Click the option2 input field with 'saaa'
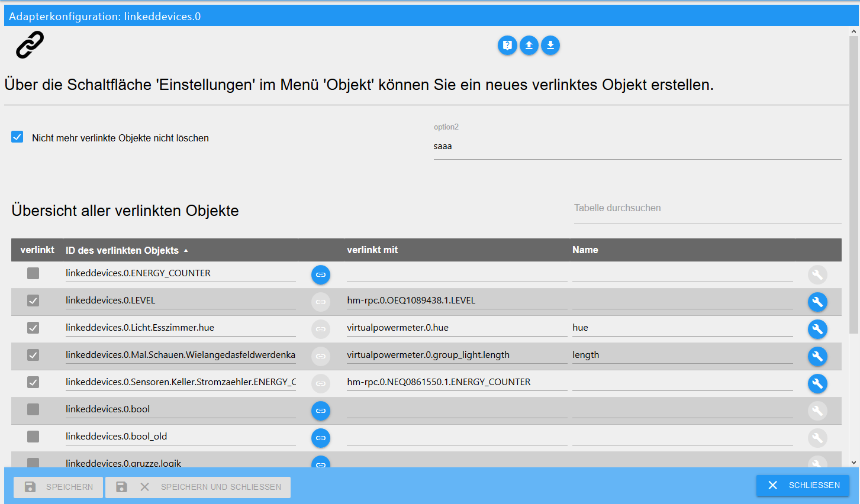The height and width of the screenshot is (504, 860). tap(637, 146)
